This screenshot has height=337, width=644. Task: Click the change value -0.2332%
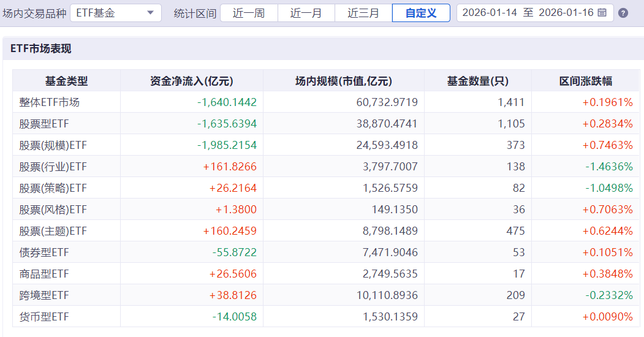(x=609, y=295)
